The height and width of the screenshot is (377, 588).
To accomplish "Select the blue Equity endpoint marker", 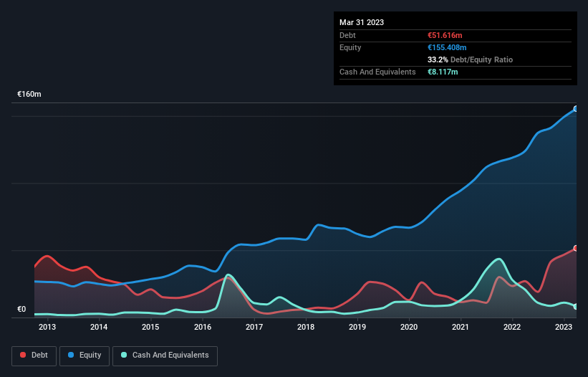I will [576, 109].
